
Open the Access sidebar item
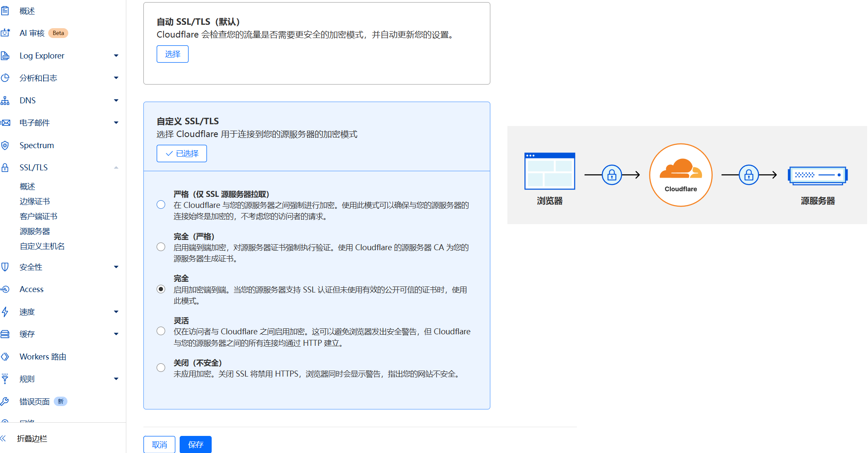pos(32,289)
